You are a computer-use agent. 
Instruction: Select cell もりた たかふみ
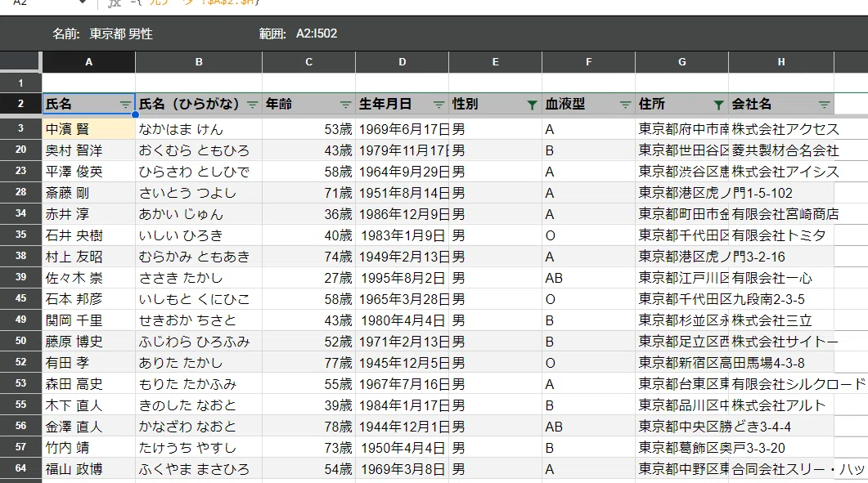coord(199,384)
